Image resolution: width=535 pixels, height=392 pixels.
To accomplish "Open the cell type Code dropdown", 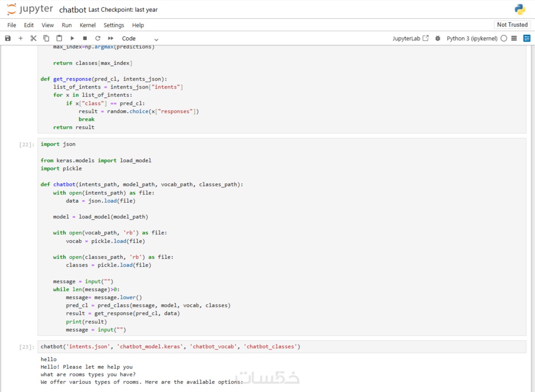I will click(140, 39).
